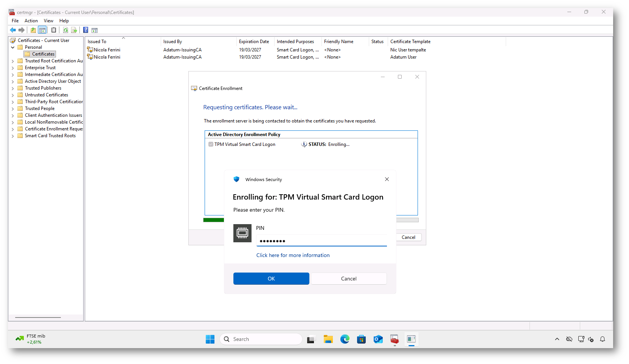Image resolution: width=629 pixels, height=364 pixels.
Task: Expand the Smart Card Trusted Roots node
Action: (13, 136)
